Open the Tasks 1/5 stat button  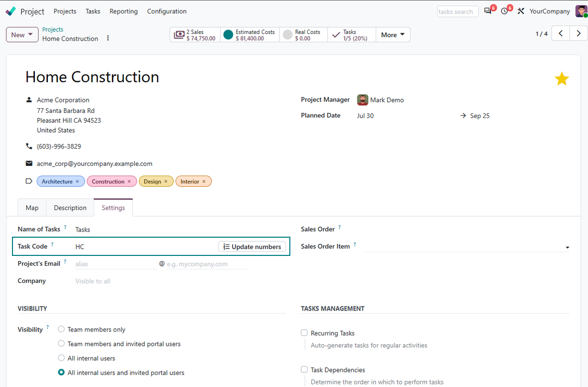[x=352, y=35]
